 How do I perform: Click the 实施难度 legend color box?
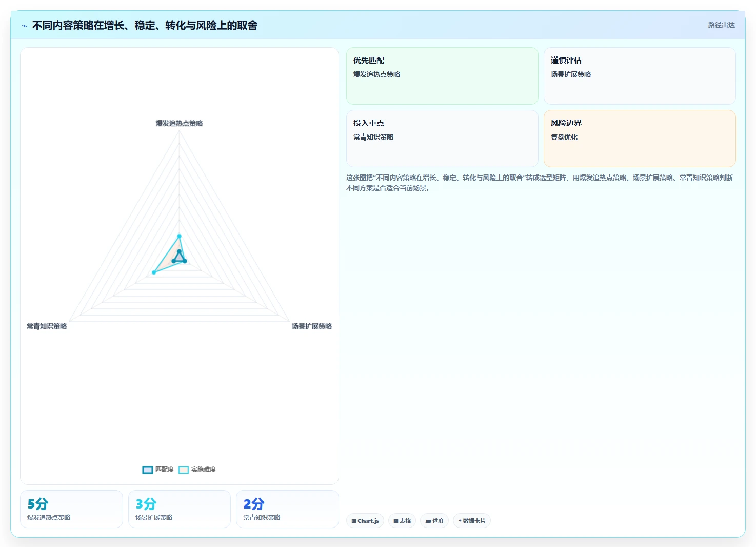click(184, 470)
